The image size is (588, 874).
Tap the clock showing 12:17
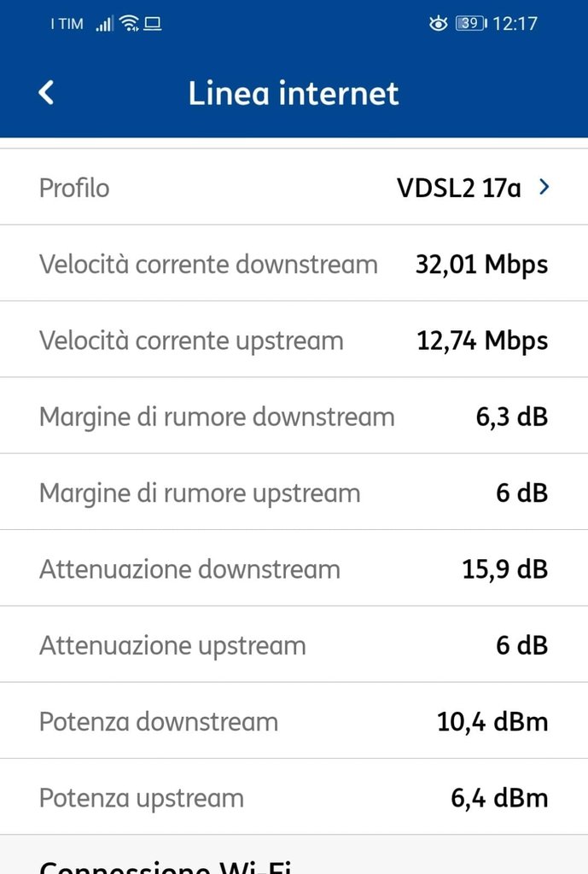515,24
